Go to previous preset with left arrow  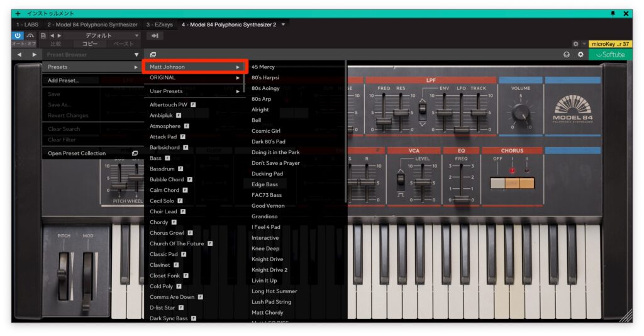pos(19,55)
